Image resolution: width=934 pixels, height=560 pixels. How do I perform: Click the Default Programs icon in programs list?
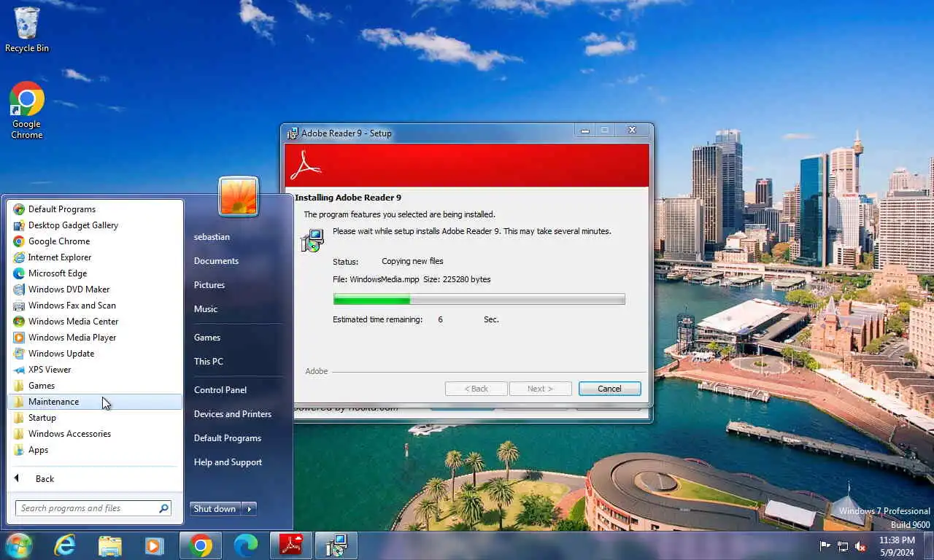(x=19, y=209)
